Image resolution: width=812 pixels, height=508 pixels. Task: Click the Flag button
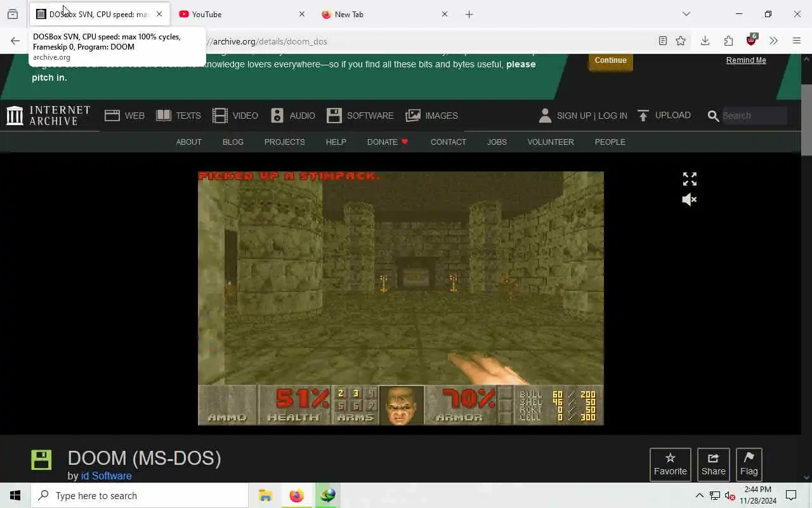[x=749, y=465]
